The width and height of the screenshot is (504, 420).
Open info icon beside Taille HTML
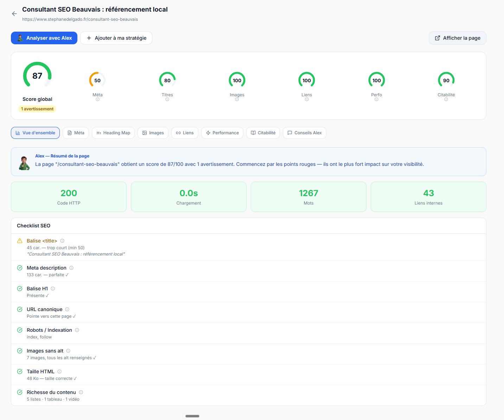point(59,371)
